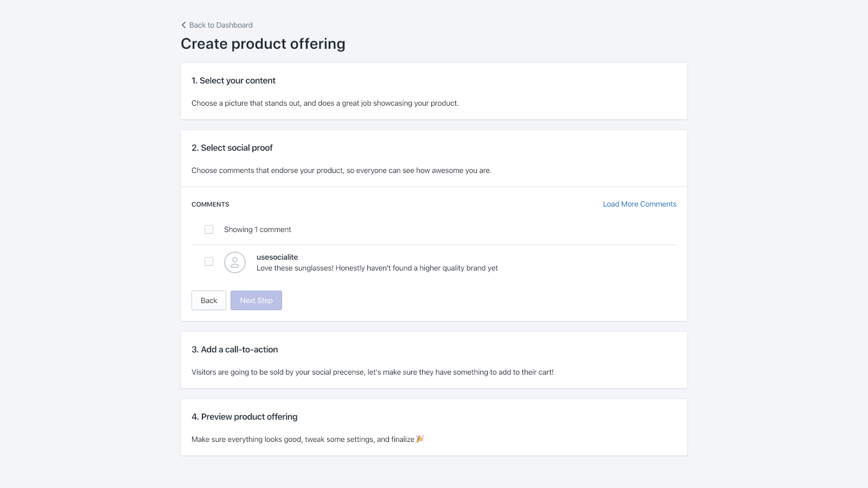Image resolution: width=868 pixels, height=488 pixels.
Task: Check the usesocialite comment checkbox
Action: [x=209, y=261]
